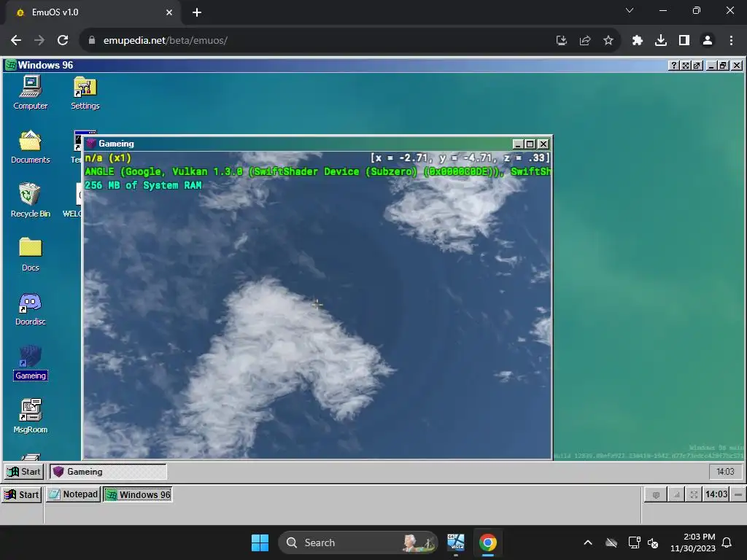Open the share this page icon
The height and width of the screenshot is (560, 747).
[x=585, y=41]
